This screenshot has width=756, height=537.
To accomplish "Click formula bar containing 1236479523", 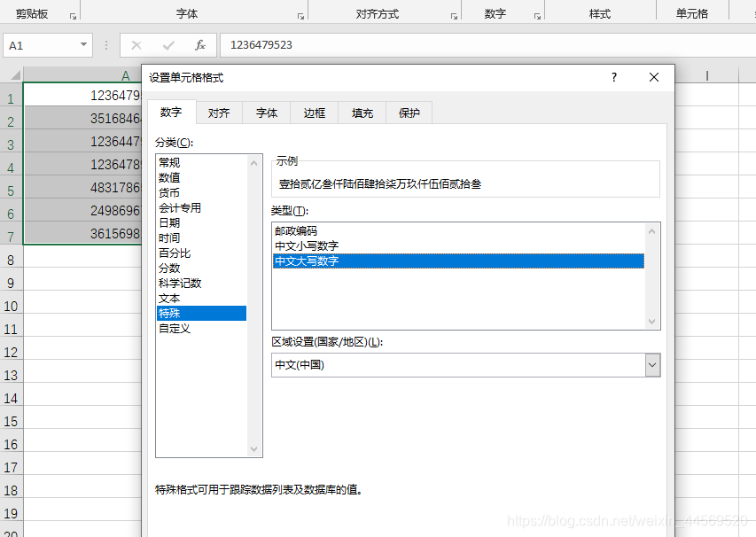I will pyautogui.click(x=487, y=45).
